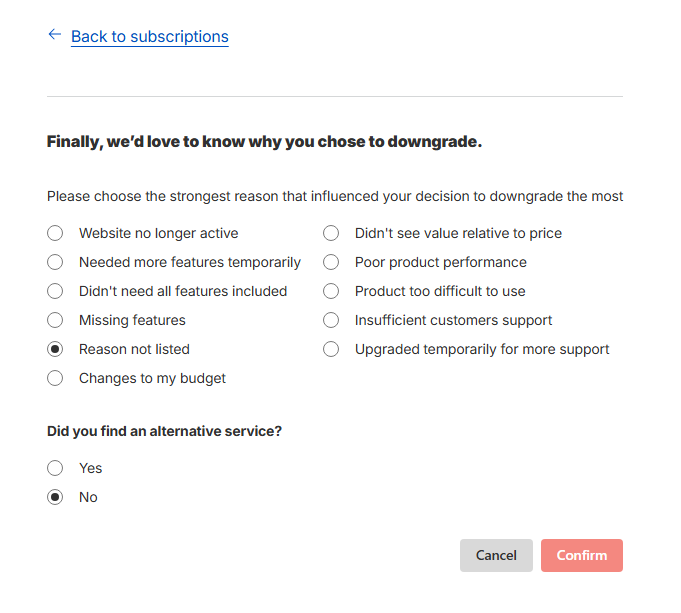Select 'Didn't need all features included'
The width and height of the screenshot is (681, 613).
(56, 291)
